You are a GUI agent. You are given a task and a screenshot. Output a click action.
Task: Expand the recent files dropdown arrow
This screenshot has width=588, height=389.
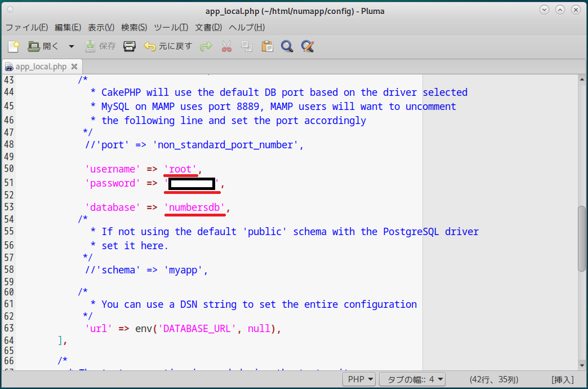coord(71,46)
